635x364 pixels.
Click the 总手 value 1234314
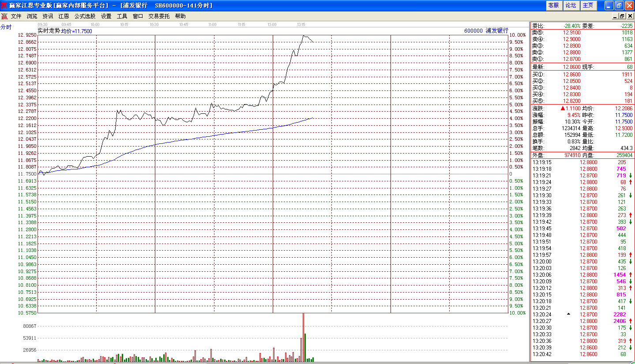tap(571, 128)
